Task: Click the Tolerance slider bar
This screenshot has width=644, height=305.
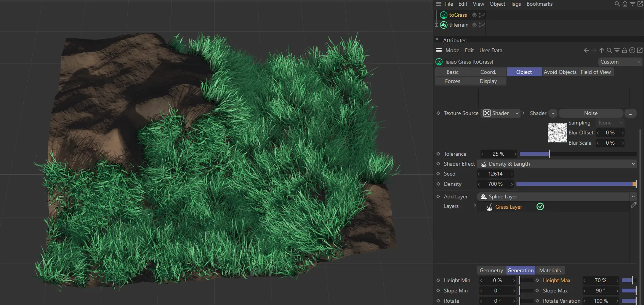Action: coord(578,154)
